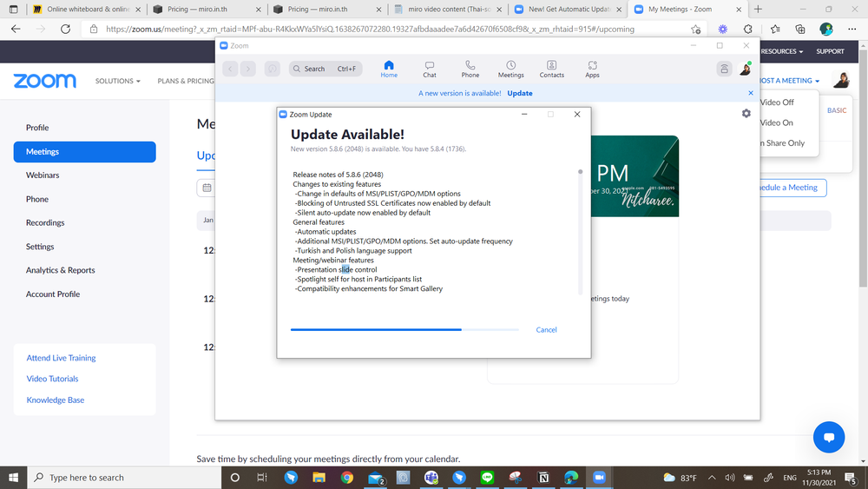
Task: Open Settings in the Zoom web sidebar
Action: (x=40, y=247)
